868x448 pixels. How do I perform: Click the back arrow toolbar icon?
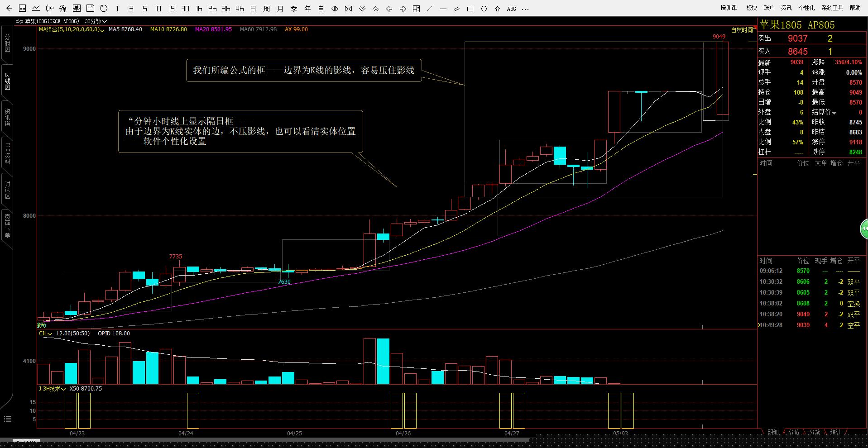(9, 8)
